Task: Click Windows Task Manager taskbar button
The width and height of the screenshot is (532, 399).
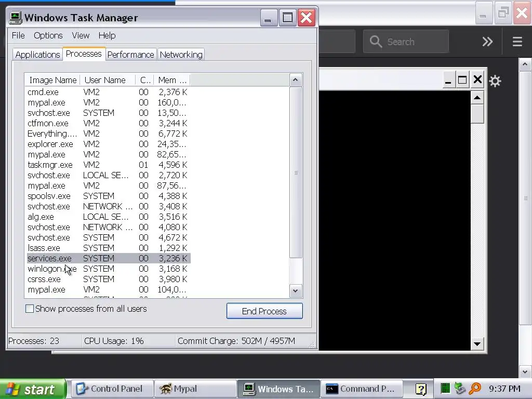Action: click(278, 389)
